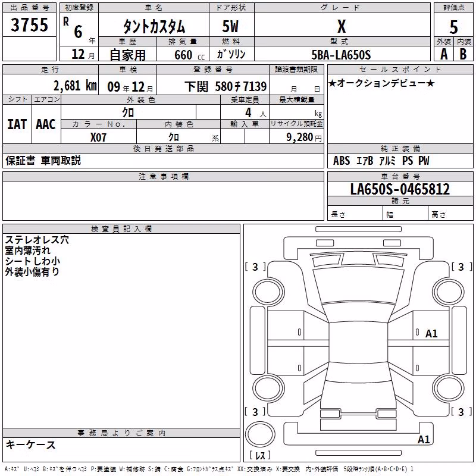The height and width of the screenshot is (476, 476).
Task: Click the vehicle history 自家用
Action: (x=127, y=55)
